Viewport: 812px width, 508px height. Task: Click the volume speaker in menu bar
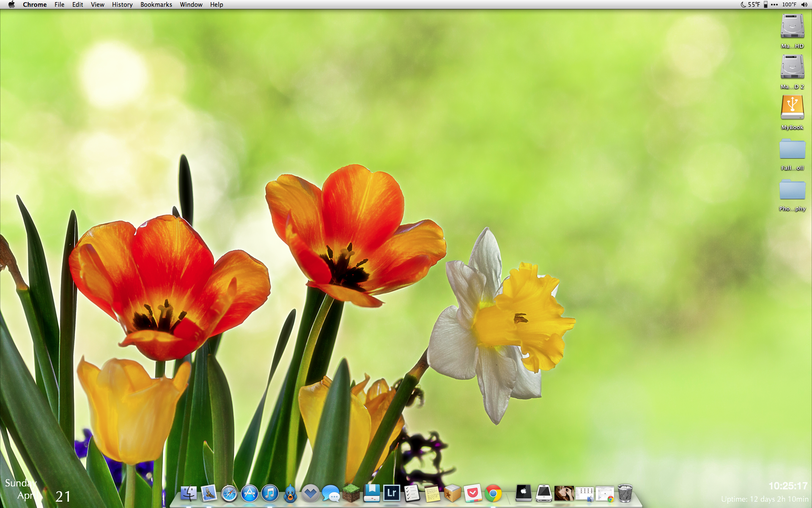[x=804, y=5]
